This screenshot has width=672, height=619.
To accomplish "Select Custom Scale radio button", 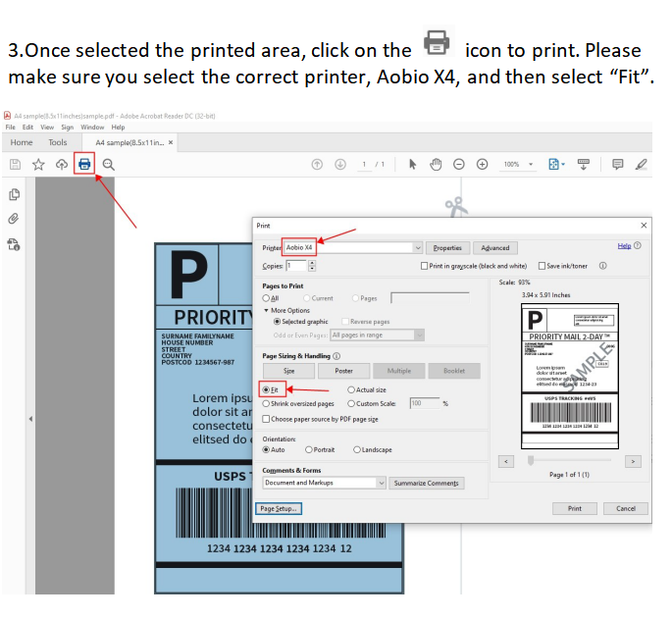I will tap(351, 404).
